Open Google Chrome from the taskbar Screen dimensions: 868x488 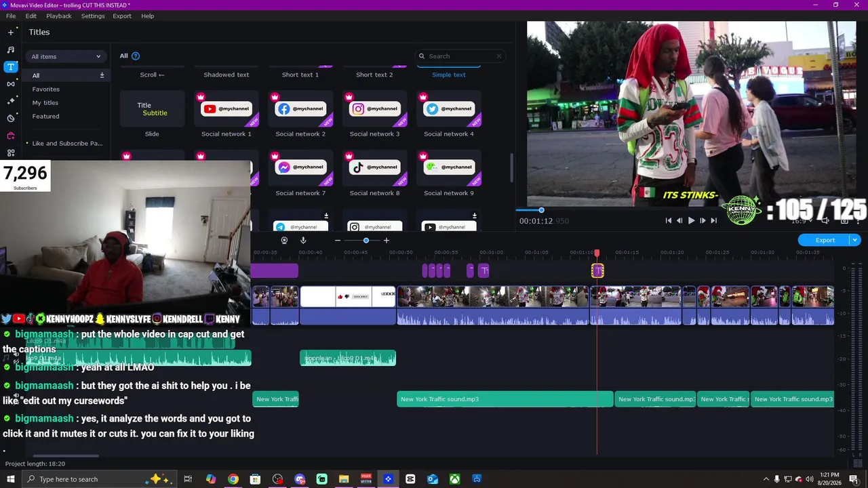pyautogui.click(x=233, y=479)
